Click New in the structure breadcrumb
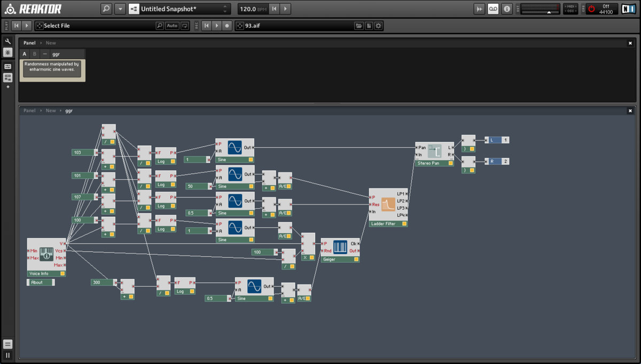The height and width of the screenshot is (364, 641). (50, 110)
